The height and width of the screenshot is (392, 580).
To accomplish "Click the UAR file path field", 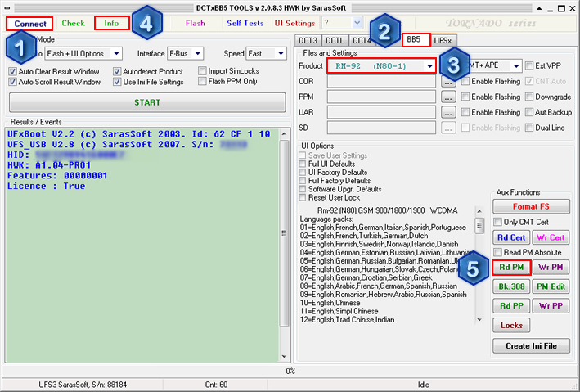I will (381, 112).
